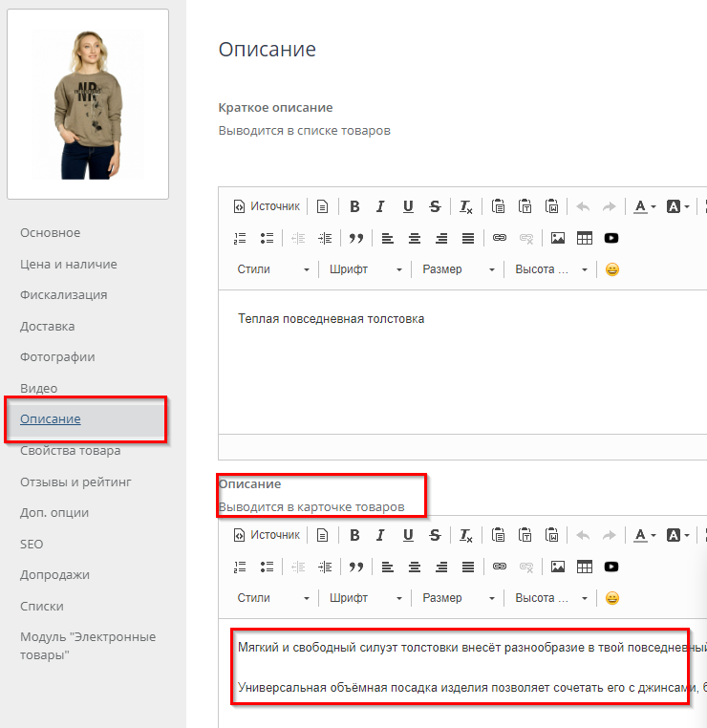
Task: Go to the Цена и наличие section
Action: (69, 264)
